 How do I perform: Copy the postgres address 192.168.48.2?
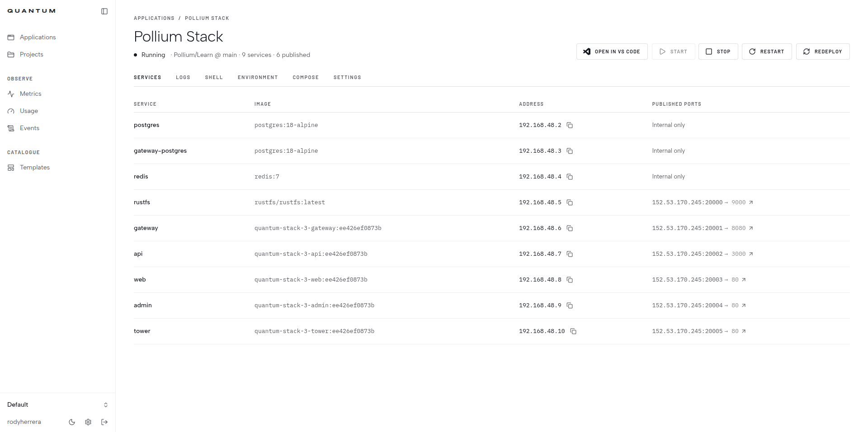coord(570,125)
